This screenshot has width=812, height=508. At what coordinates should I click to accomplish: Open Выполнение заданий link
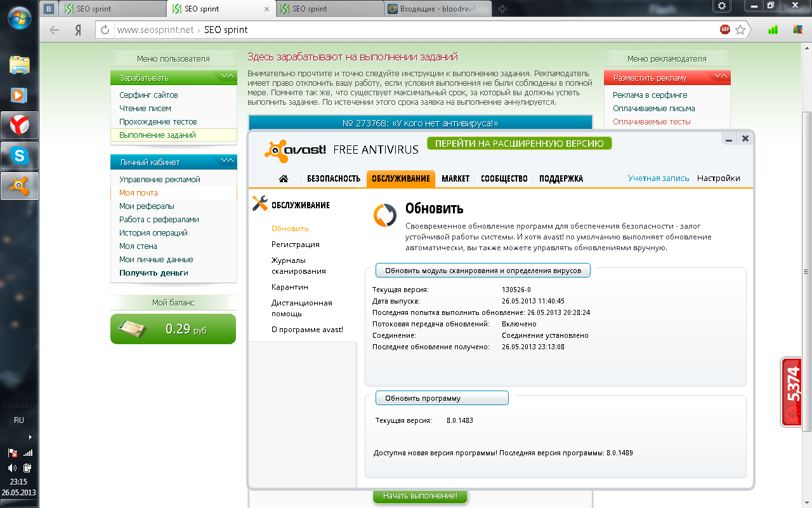coord(157,135)
